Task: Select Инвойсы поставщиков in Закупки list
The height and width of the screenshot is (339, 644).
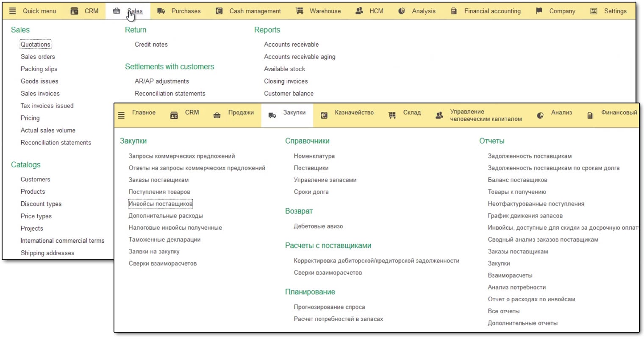Action: (x=160, y=204)
